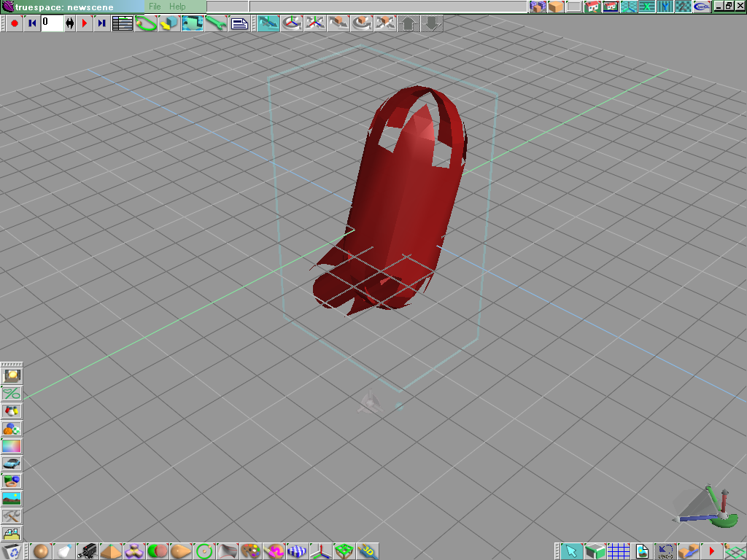The width and height of the screenshot is (747, 560).
Task: Open the stacked cubes library icon
Action: pyautogui.click(x=538, y=7)
